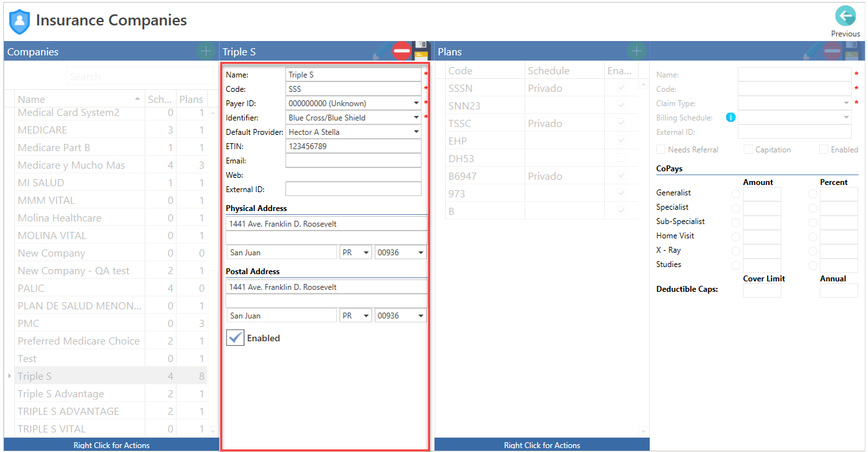Select the PALIC company row
This screenshot has width=868, height=452.
(x=111, y=288)
